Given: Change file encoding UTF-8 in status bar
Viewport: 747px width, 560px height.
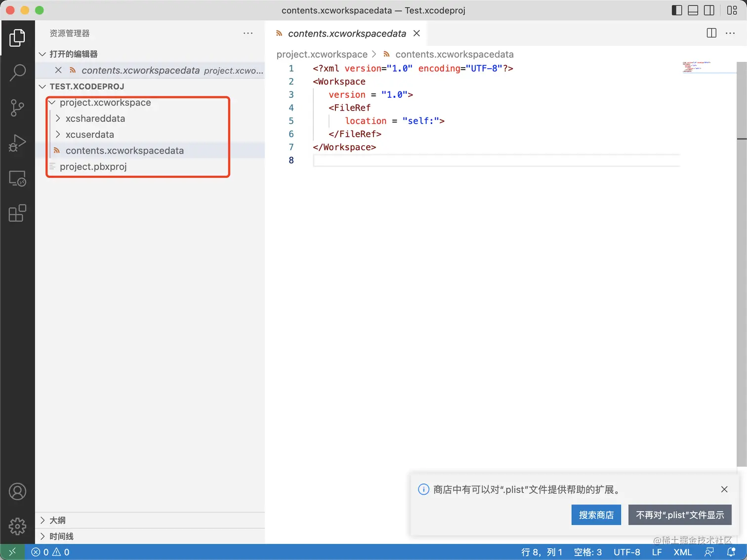Looking at the screenshot, I should click(626, 552).
